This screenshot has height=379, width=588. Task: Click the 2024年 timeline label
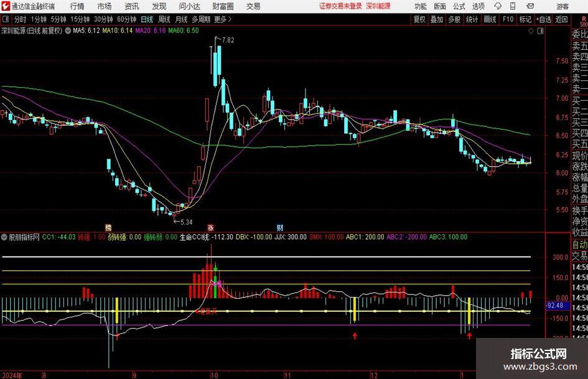[12, 375]
